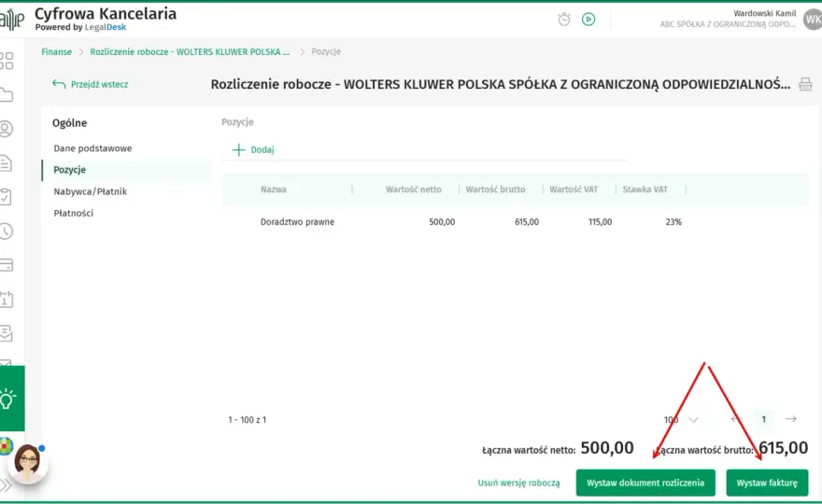
Task: Open the folder icon in sidebar
Action: pyautogui.click(x=6, y=95)
